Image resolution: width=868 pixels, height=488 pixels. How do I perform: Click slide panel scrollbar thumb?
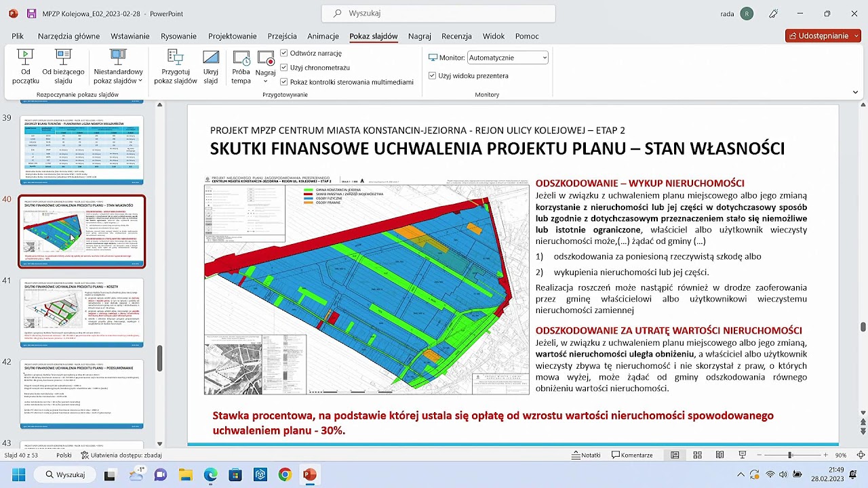pos(160,359)
